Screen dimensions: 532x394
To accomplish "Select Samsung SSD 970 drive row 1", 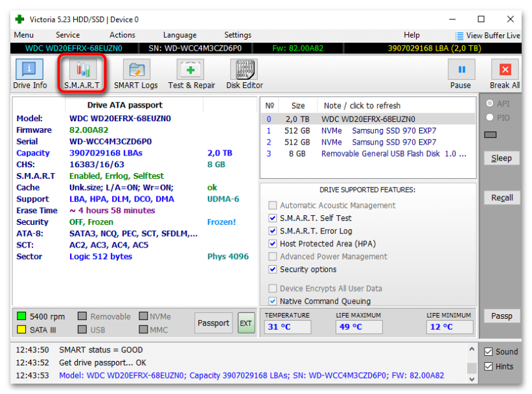I will 368,131.
